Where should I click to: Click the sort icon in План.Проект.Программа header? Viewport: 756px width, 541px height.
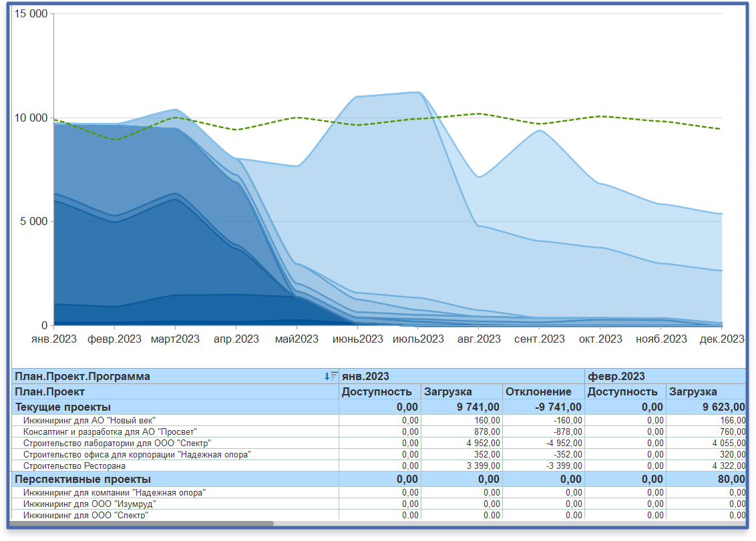pyautogui.click(x=331, y=376)
